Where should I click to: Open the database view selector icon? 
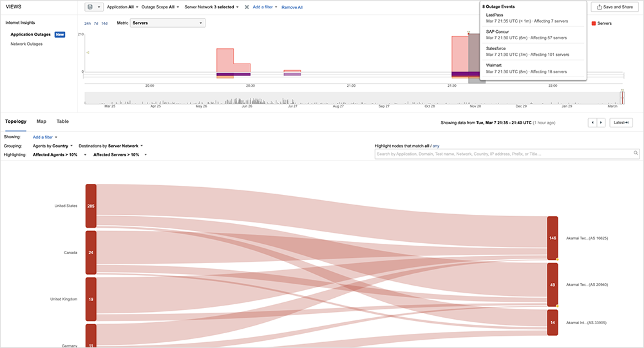pyautogui.click(x=93, y=7)
